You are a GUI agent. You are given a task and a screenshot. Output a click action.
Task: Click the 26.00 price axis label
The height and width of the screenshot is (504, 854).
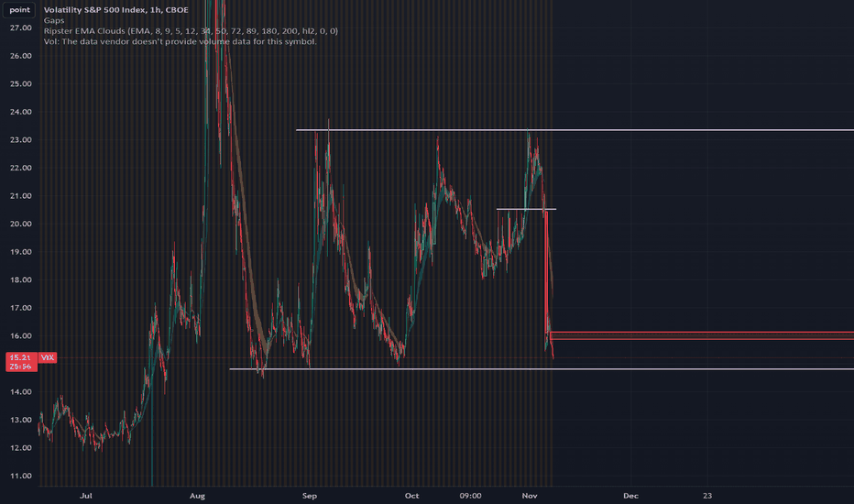pyautogui.click(x=21, y=56)
